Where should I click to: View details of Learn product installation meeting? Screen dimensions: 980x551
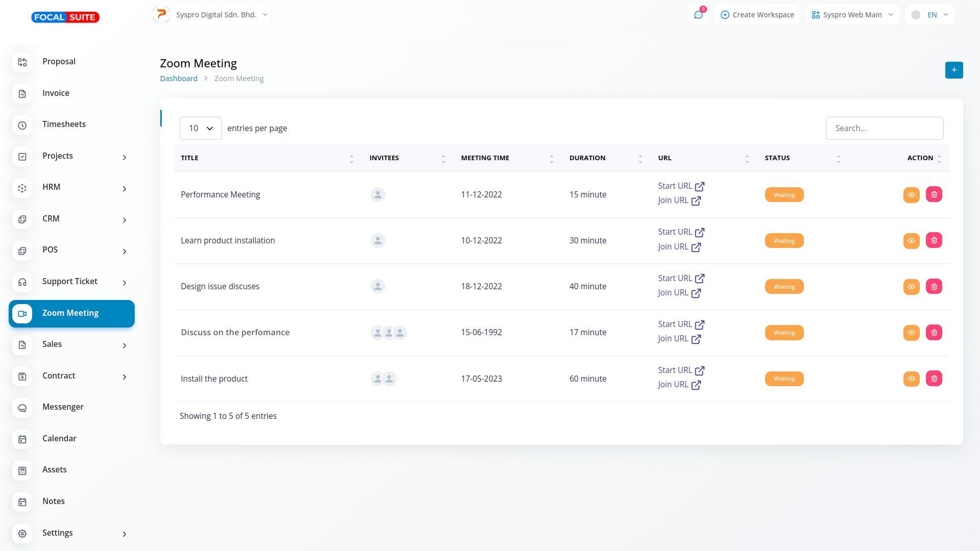point(911,241)
